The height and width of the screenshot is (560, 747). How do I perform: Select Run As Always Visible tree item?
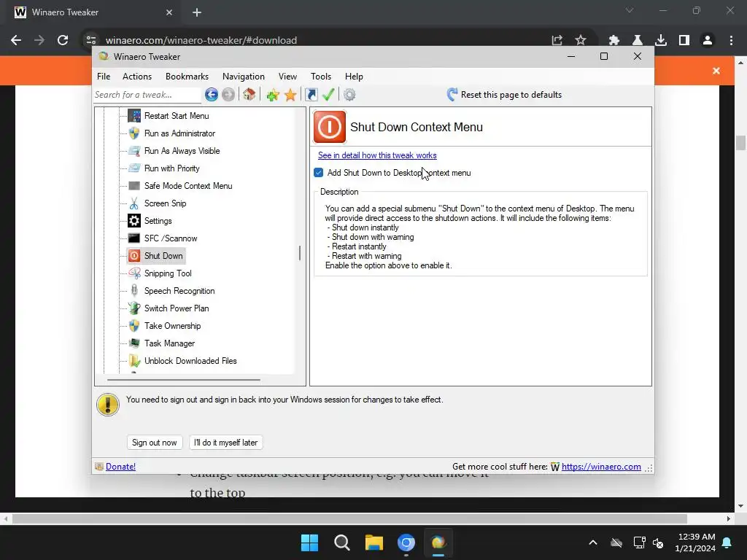coord(182,151)
